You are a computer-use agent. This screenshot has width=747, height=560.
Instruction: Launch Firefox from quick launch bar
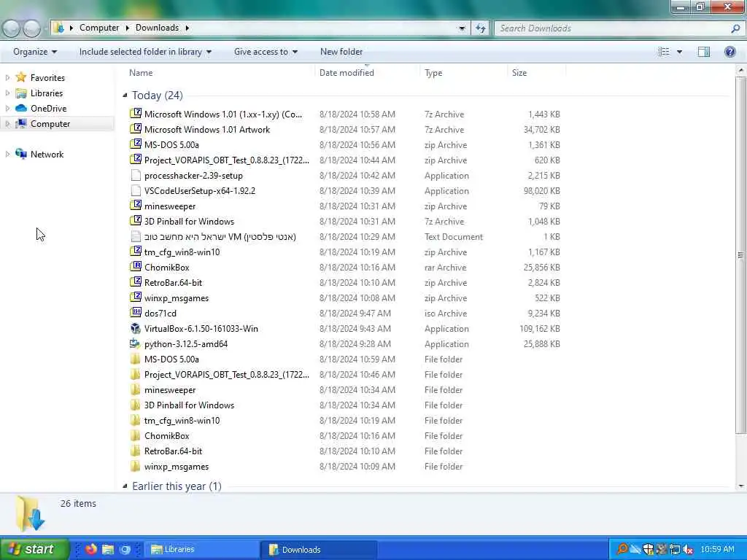[91, 549]
